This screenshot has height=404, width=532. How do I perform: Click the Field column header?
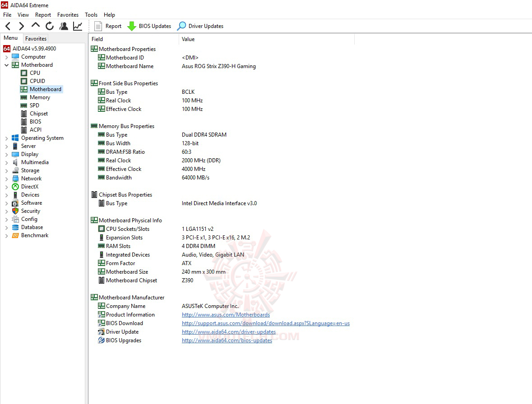click(134, 39)
